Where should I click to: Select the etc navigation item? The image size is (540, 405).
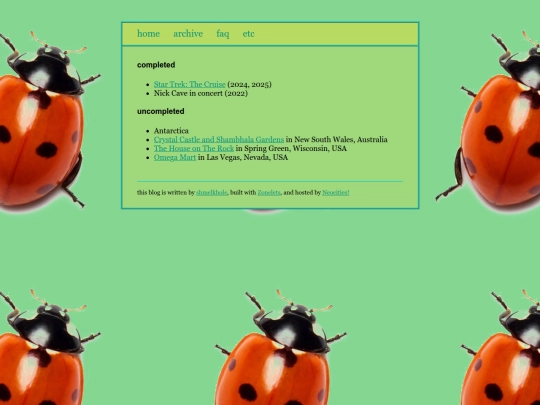tap(248, 34)
